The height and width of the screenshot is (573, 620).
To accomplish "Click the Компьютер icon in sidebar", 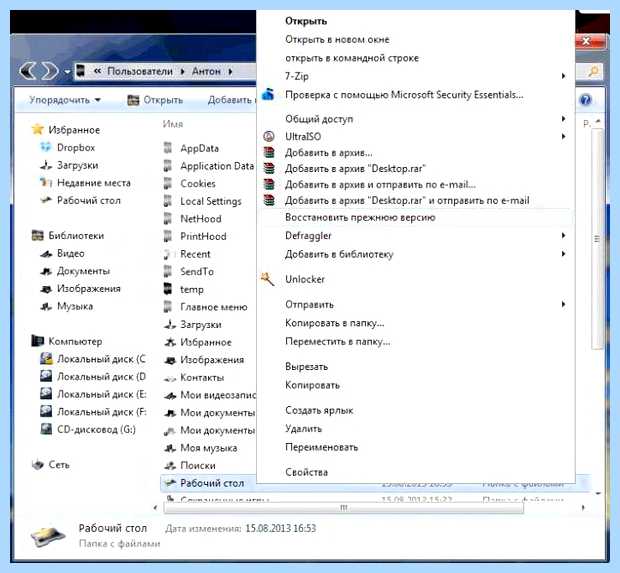I will coord(38,341).
